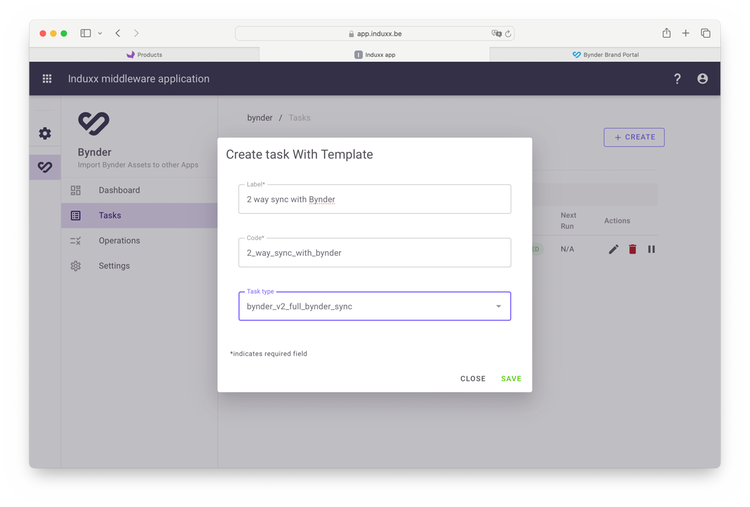Click the Tasks breadcrumb

pyautogui.click(x=299, y=118)
